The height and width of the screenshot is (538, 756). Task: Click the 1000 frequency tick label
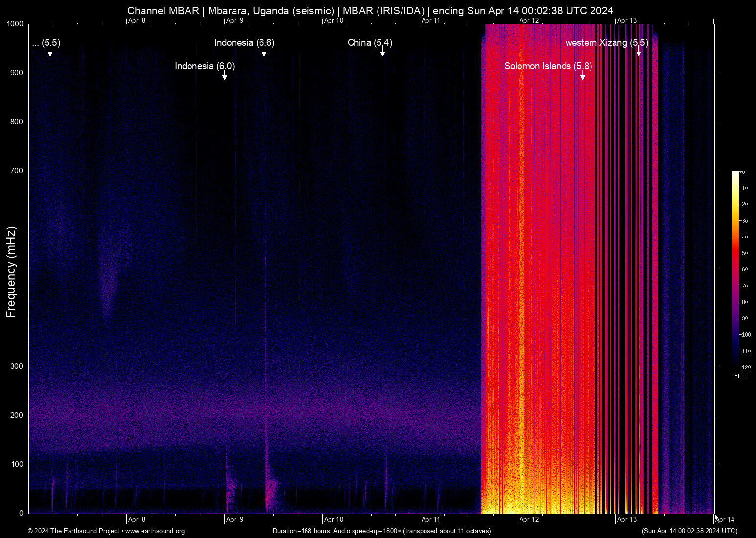click(16, 24)
